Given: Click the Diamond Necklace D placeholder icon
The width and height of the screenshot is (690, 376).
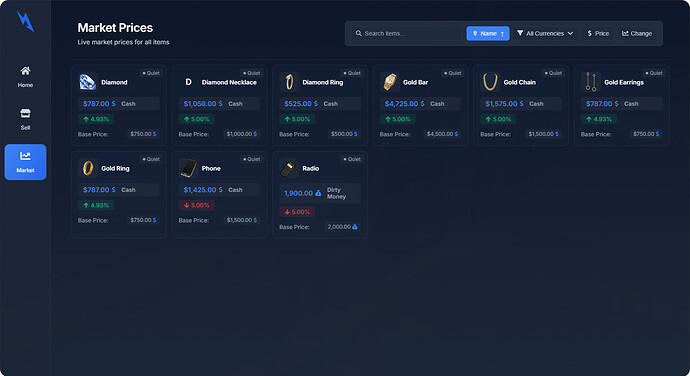Looking at the screenshot, I should pos(188,82).
